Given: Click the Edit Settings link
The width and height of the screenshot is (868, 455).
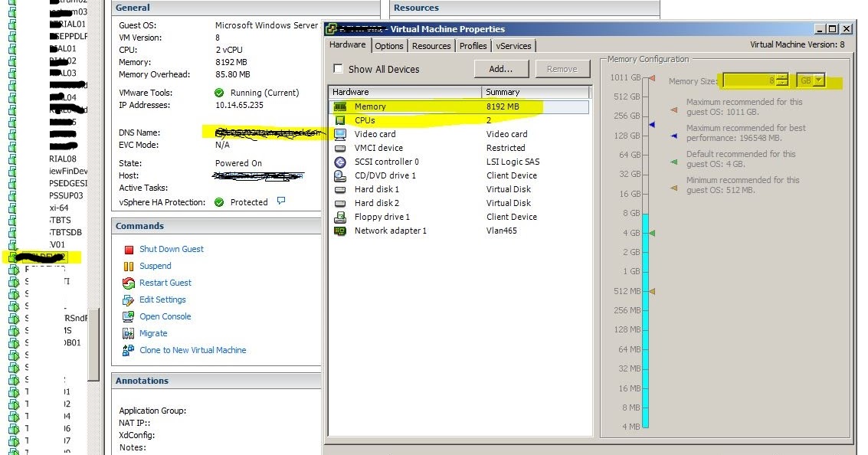Looking at the screenshot, I should 162,300.
